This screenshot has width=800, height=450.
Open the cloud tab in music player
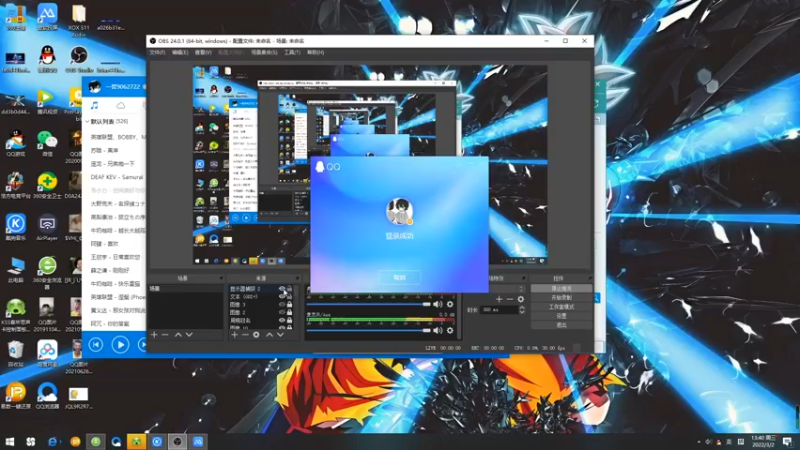[x=120, y=105]
